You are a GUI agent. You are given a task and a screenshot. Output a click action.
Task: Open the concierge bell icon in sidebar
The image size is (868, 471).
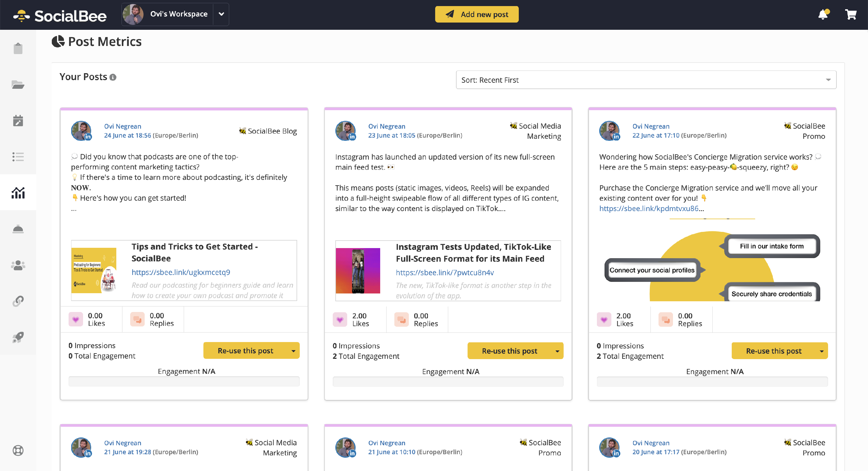[x=18, y=229]
